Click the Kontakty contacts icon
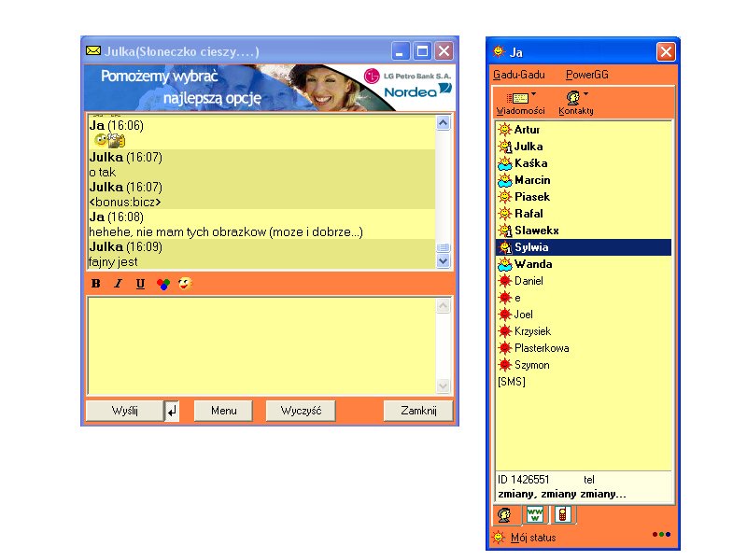This screenshot has width=747, height=560. coord(572,97)
